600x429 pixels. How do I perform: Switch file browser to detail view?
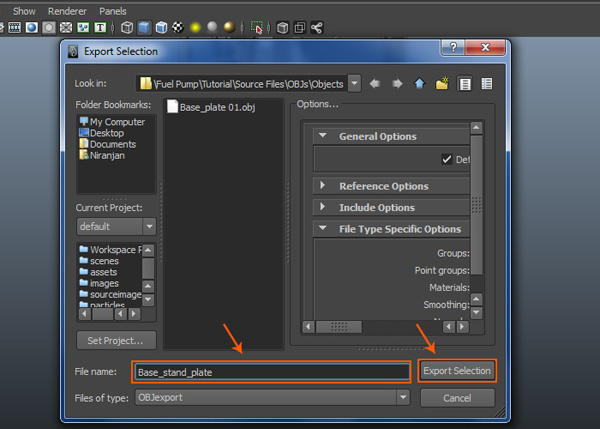click(487, 83)
